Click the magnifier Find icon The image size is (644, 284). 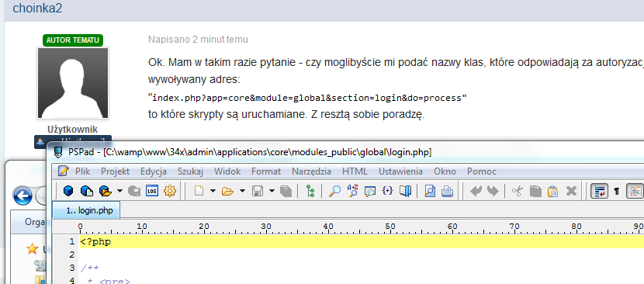[335, 191]
